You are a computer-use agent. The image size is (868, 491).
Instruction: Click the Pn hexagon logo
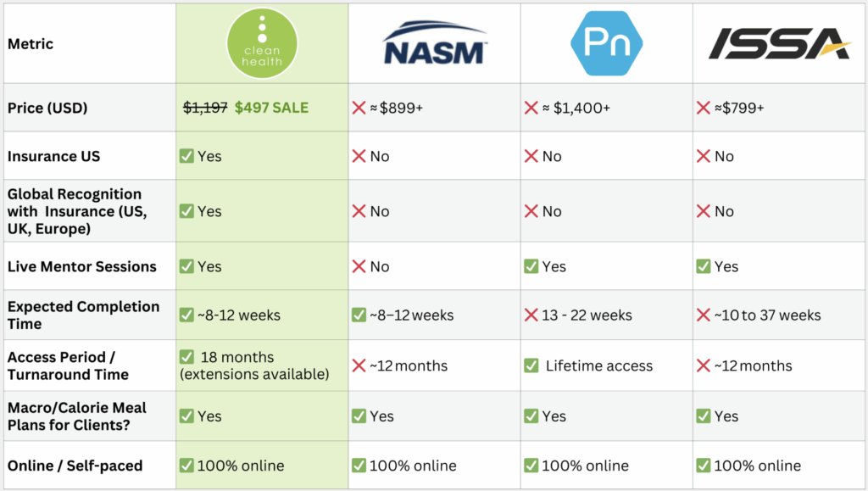(606, 42)
